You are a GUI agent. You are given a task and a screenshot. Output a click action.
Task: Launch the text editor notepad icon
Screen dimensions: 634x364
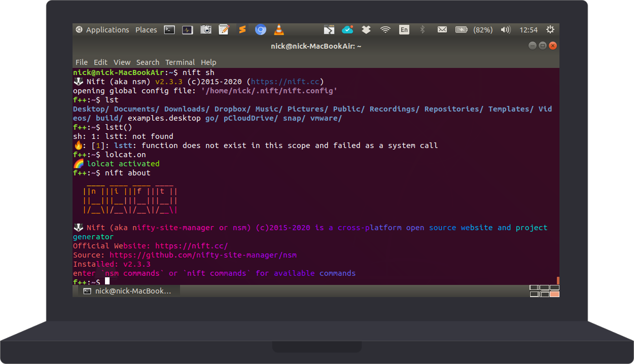click(224, 30)
